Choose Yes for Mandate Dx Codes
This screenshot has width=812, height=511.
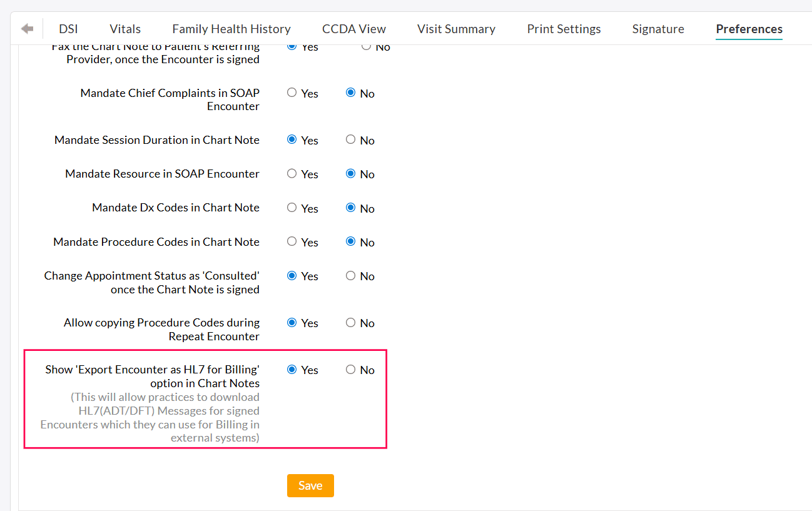[292, 208]
